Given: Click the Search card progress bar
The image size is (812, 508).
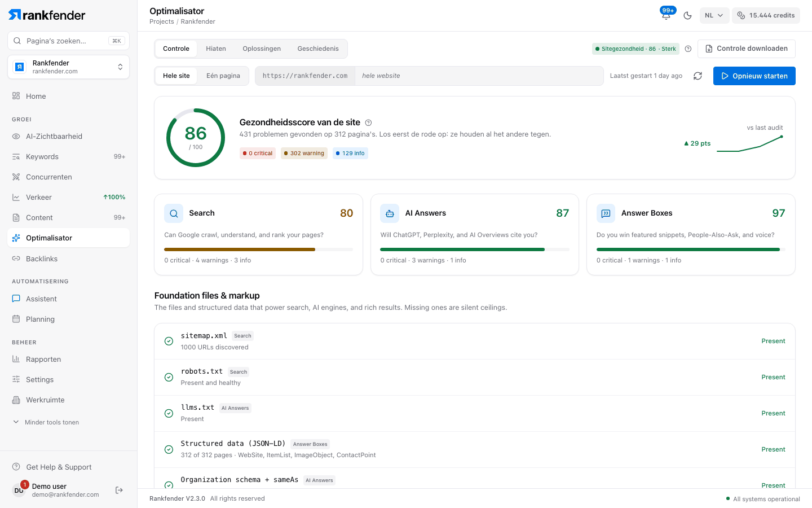Looking at the screenshot, I should [258, 249].
